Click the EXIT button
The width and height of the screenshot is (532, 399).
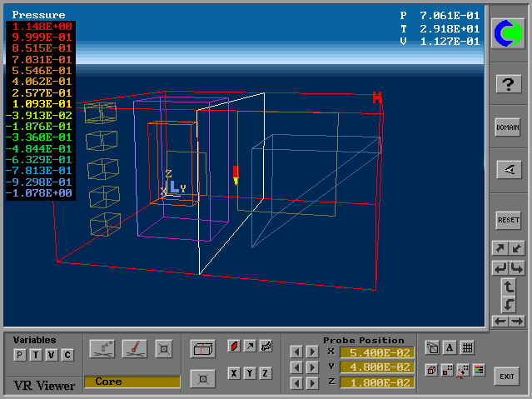coord(506,376)
